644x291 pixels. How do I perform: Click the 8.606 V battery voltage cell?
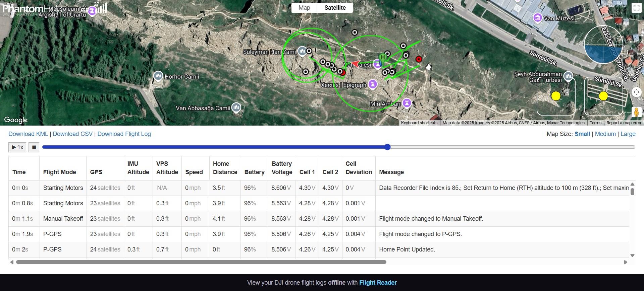[x=281, y=188]
